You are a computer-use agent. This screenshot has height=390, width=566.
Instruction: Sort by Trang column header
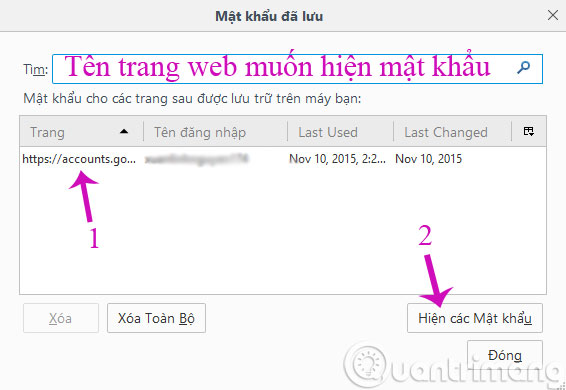click(x=82, y=132)
